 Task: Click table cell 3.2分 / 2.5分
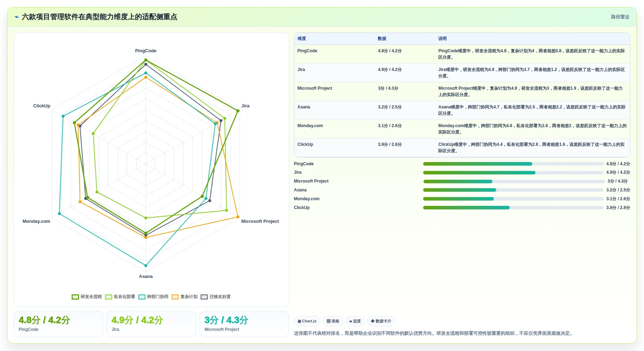[390, 107]
